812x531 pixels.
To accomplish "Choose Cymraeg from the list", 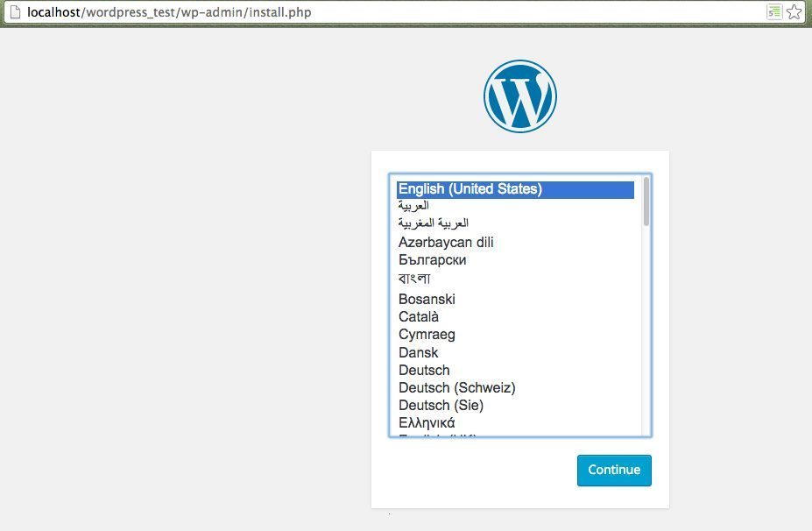I will point(515,335).
